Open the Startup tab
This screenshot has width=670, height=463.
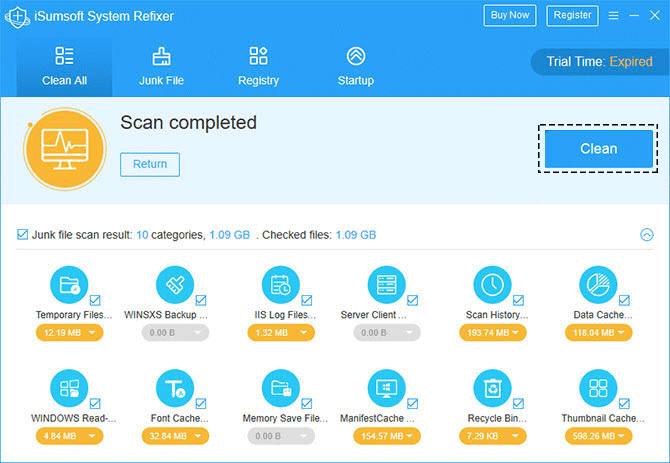356,67
